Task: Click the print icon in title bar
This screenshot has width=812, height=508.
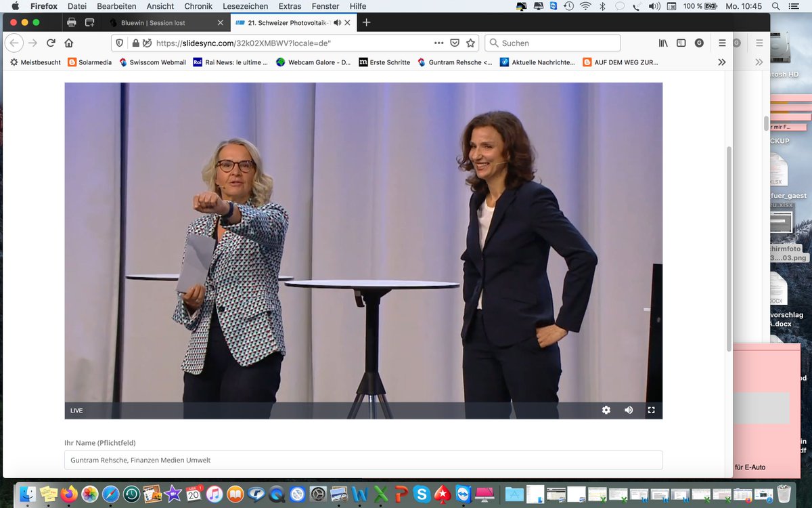Action: click(72, 22)
